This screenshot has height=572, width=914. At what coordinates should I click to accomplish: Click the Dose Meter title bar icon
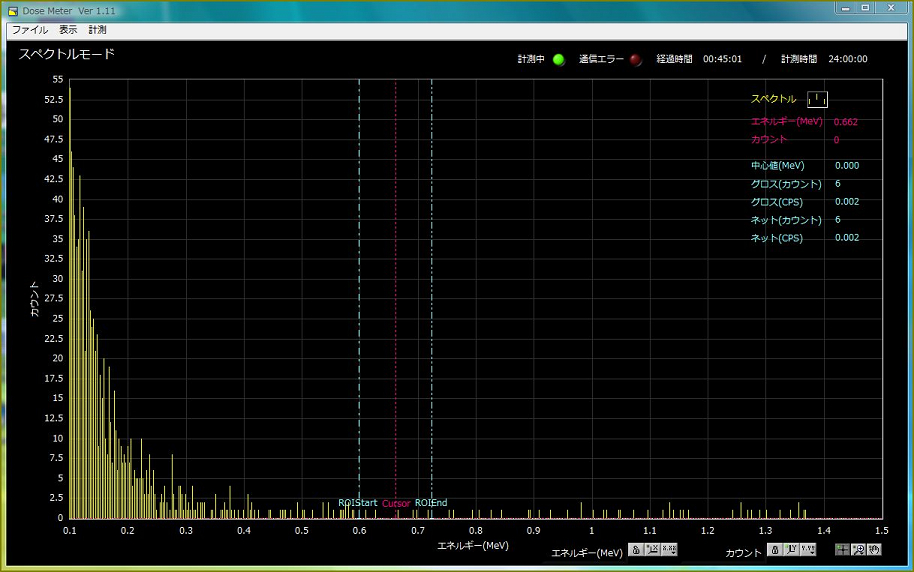pyautogui.click(x=13, y=10)
